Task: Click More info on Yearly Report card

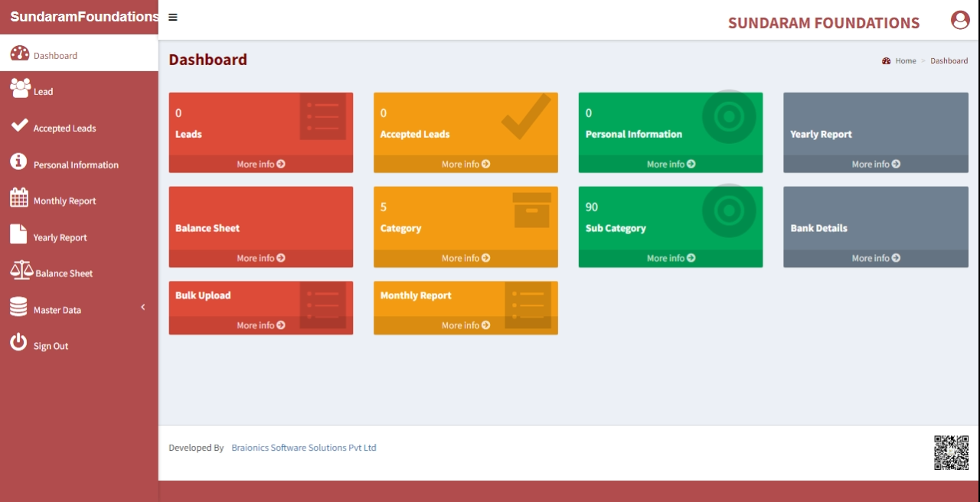Action: [x=876, y=164]
